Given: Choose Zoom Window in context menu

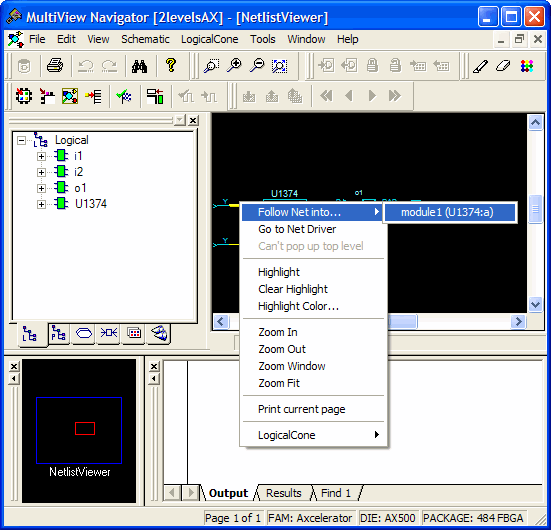Looking at the screenshot, I should click(x=313, y=366).
